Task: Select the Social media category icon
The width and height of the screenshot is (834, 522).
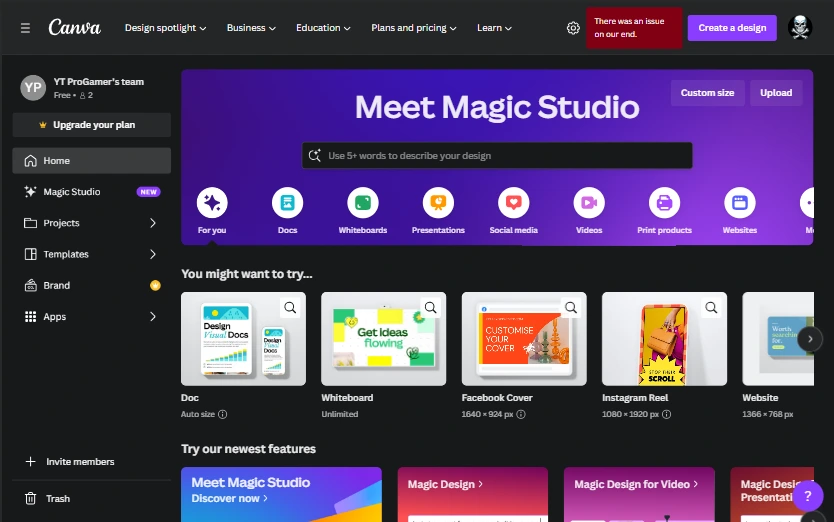Action: pos(513,203)
